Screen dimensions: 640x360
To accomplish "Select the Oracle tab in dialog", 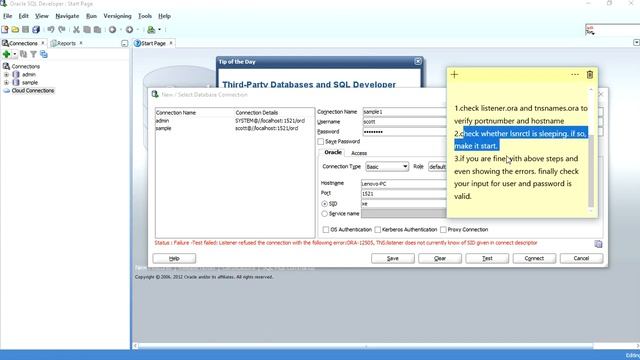I will click(x=333, y=152).
